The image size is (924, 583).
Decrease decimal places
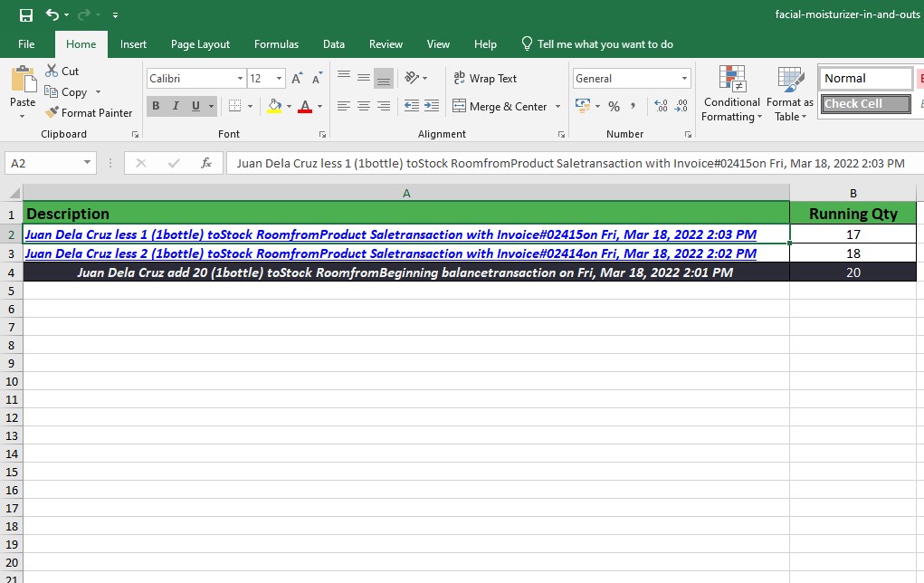click(681, 106)
